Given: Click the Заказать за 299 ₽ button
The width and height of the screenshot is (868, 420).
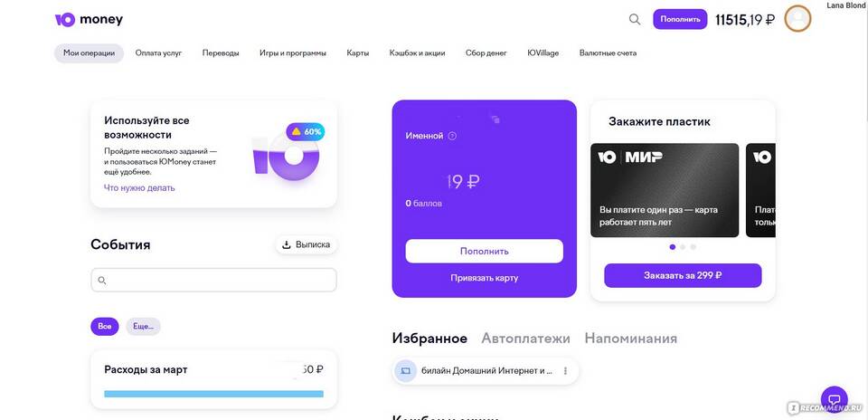Looking at the screenshot, I should (x=683, y=275).
